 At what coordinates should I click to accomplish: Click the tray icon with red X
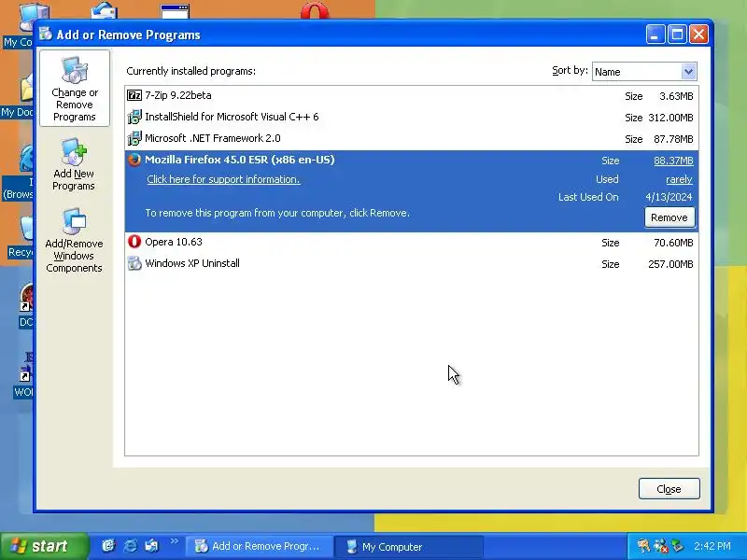pos(660,546)
